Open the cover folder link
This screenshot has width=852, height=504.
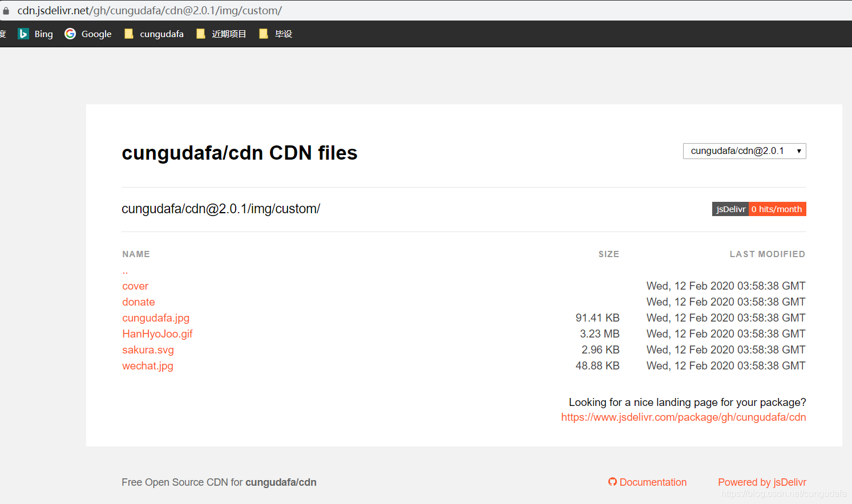pos(135,286)
